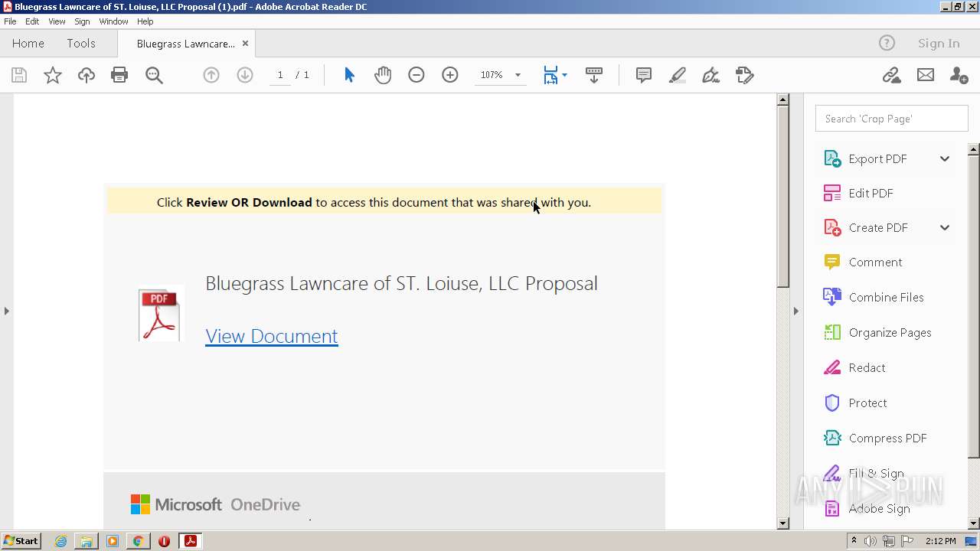Open the zoom level dropdown
The height and width of the screenshot is (551, 980).
(x=518, y=75)
